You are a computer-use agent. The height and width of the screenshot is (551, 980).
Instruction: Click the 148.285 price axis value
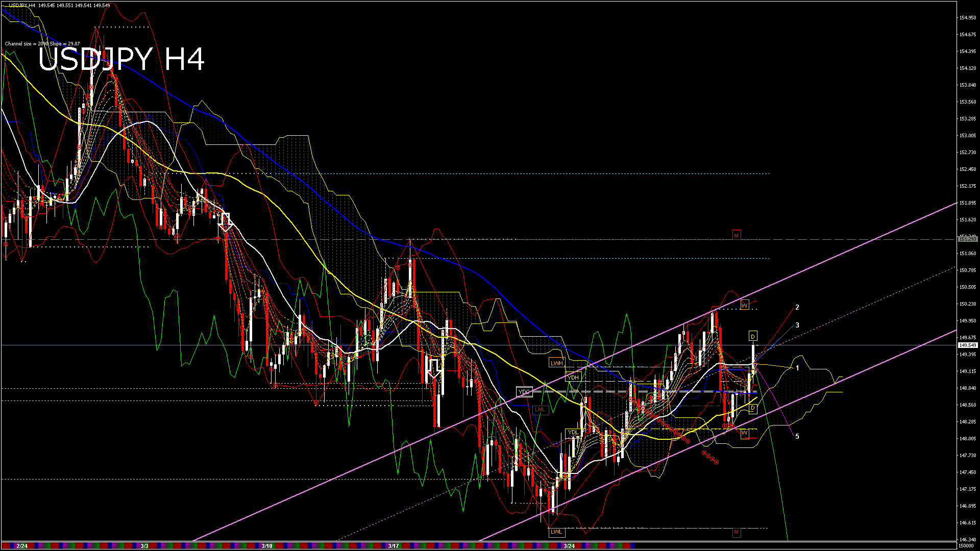click(968, 422)
